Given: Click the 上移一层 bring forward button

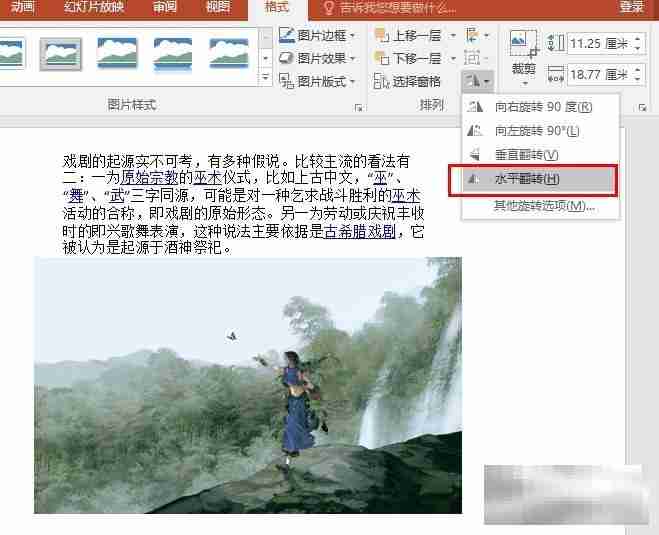Looking at the screenshot, I should click(x=409, y=35).
